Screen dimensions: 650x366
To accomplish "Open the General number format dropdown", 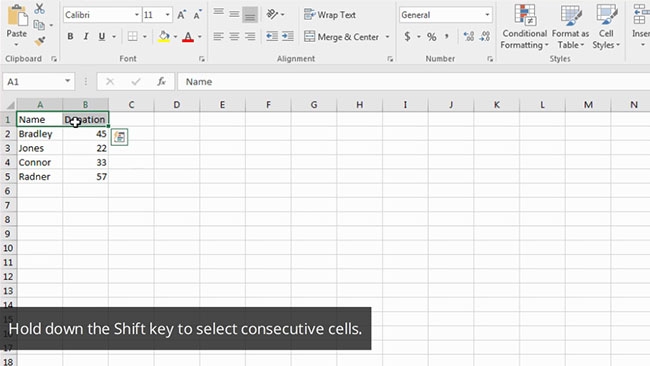I will coord(487,15).
